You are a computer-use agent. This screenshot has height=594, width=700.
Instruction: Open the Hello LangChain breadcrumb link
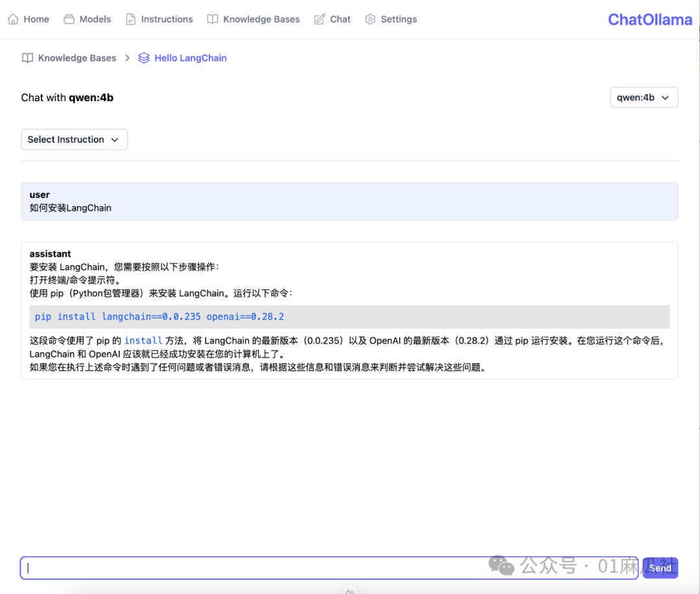click(x=191, y=58)
